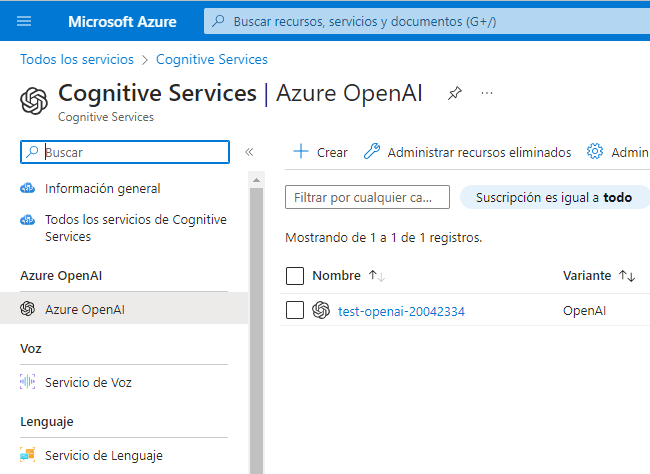Open Información general in sidebar
This screenshot has width=650, height=474.
[x=102, y=189]
